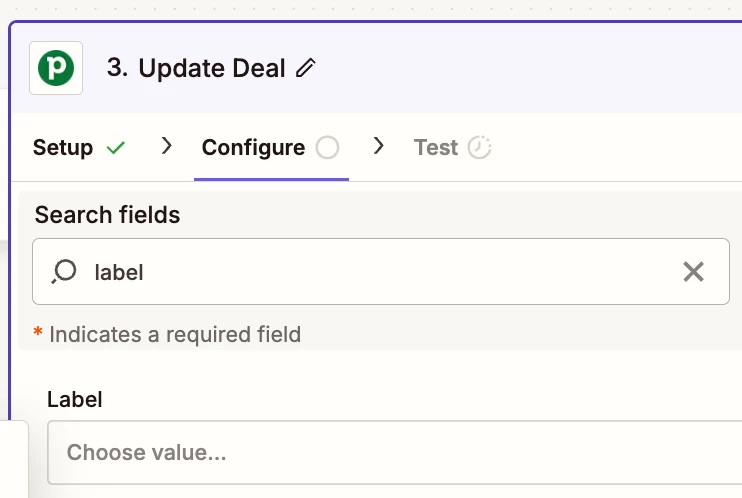Image resolution: width=742 pixels, height=498 pixels.
Task: Click the chevron between Setup and Configure
Action: (x=166, y=146)
